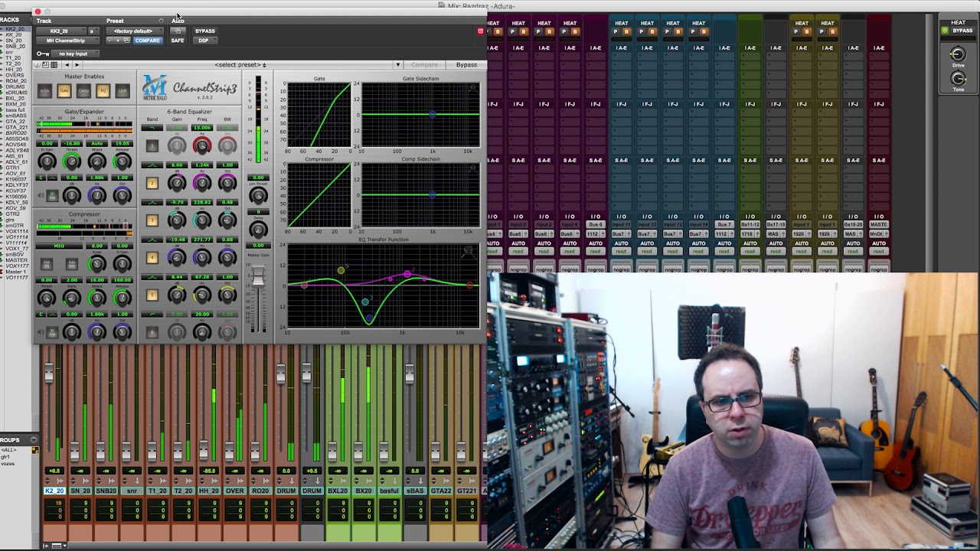Click the compressor sidechain enable button

tap(52, 332)
